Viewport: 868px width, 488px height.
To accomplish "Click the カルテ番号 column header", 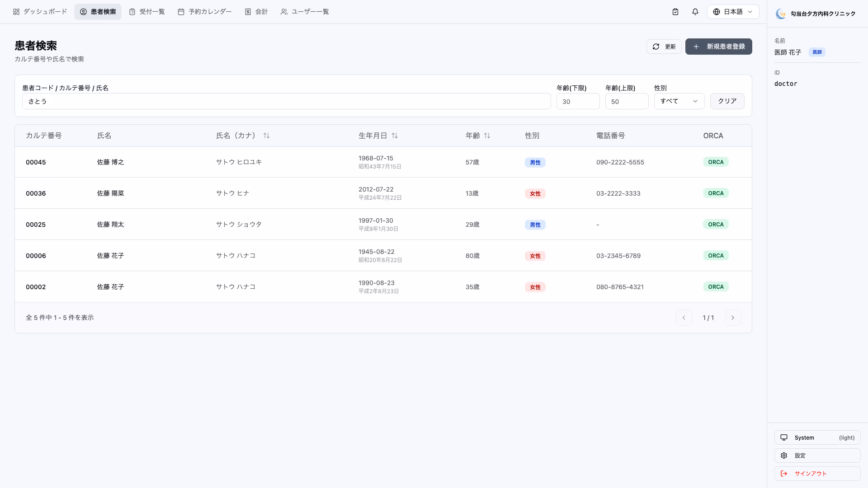I will (44, 136).
